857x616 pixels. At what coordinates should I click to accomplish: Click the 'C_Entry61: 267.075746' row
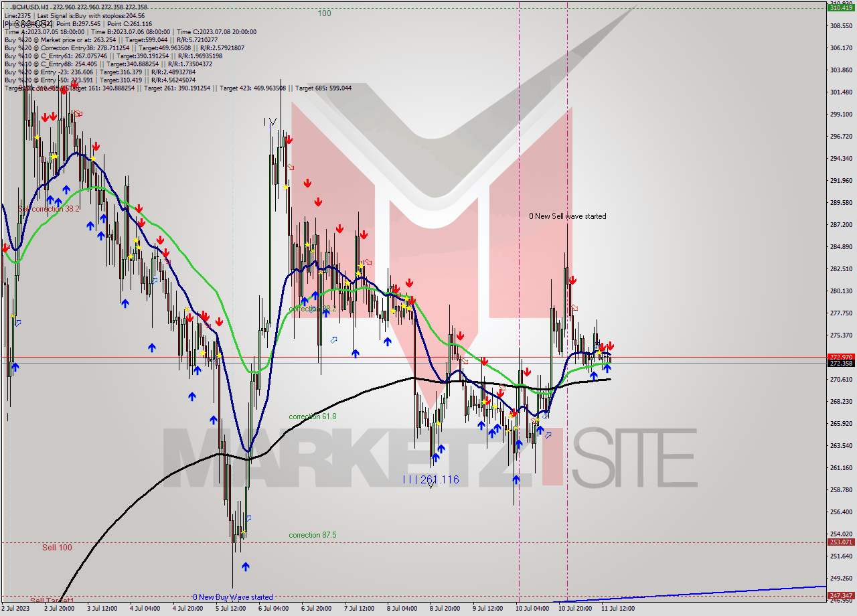tap(113, 56)
